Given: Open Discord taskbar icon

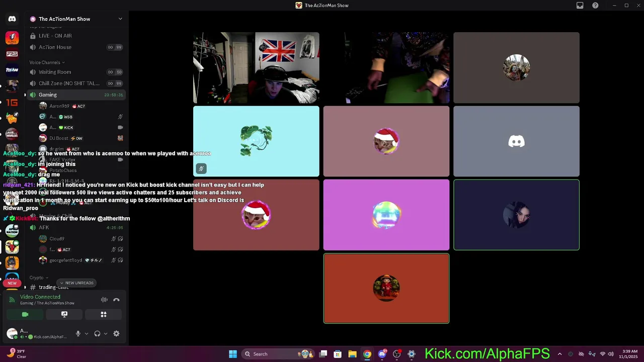Looking at the screenshot, I should tap(382, 354).
